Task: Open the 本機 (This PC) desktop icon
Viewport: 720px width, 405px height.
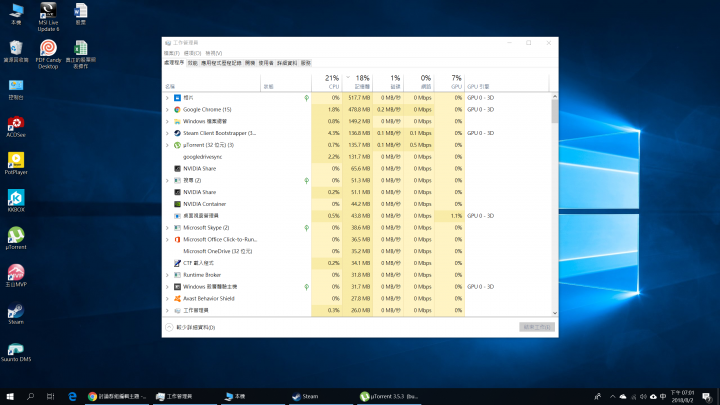Action: click(16, 14)
